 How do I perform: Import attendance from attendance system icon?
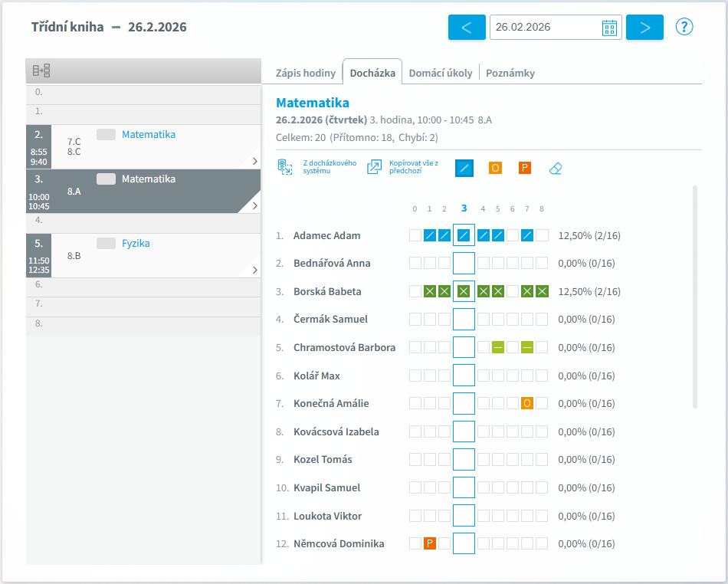(285, 167)
